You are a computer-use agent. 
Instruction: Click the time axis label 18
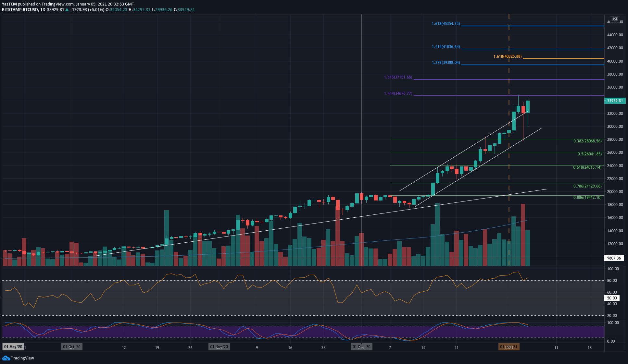[x=589, y=348]
